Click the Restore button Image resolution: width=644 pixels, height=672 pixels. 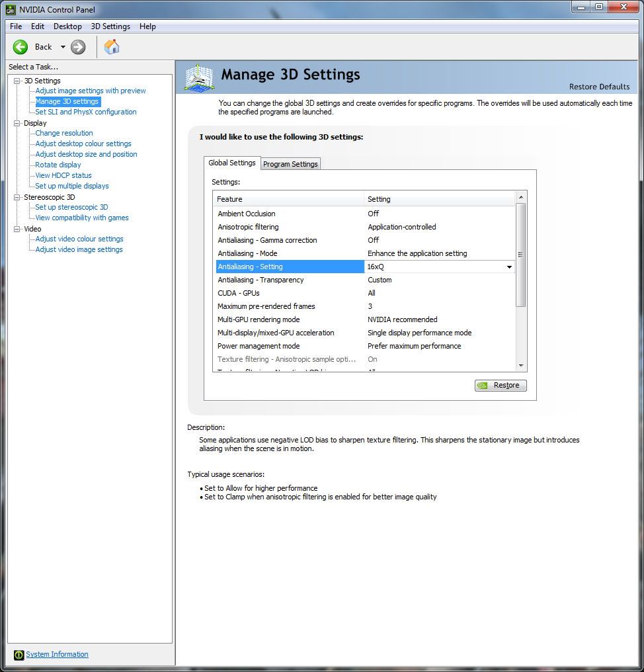[501, 386]
